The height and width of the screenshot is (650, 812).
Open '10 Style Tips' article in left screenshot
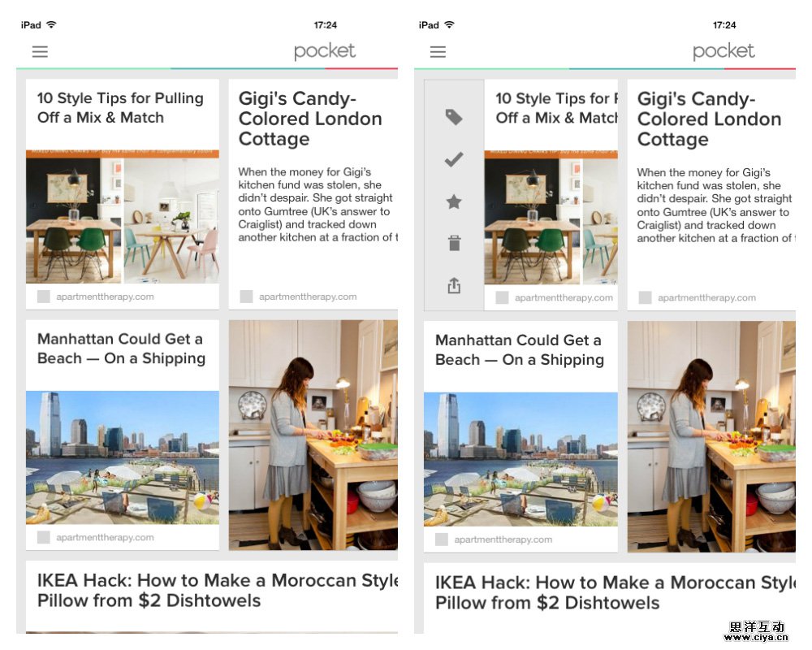pyautogui.click(x=123, y=194)
